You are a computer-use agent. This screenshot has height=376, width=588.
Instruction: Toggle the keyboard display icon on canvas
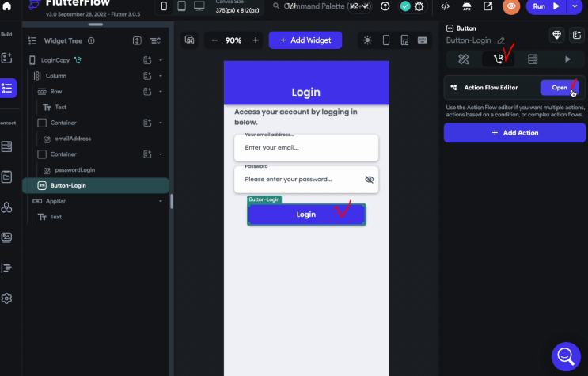coord(423,40)
